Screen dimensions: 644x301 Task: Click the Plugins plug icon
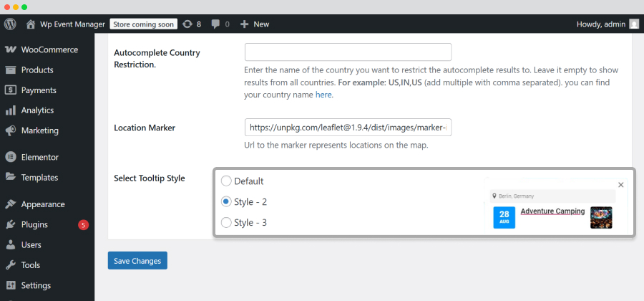(x=10, y=224)
